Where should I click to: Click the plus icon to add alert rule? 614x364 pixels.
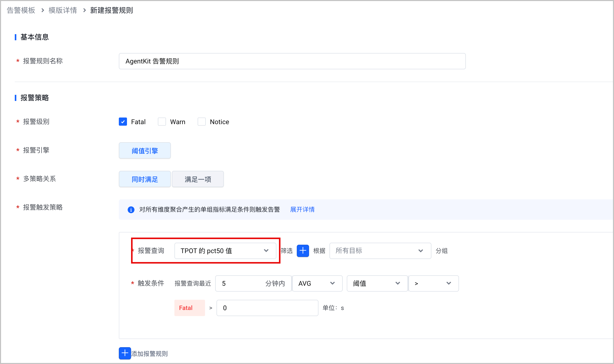125,353
